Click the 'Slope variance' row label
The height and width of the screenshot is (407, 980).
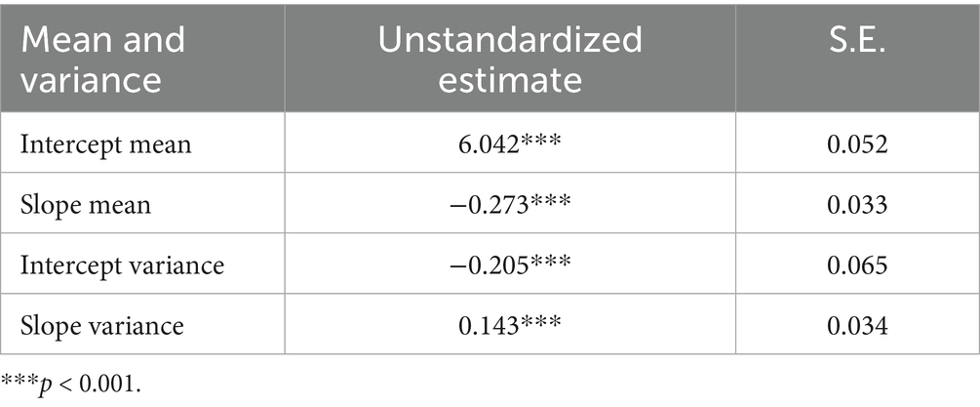[x=101, y=326]
